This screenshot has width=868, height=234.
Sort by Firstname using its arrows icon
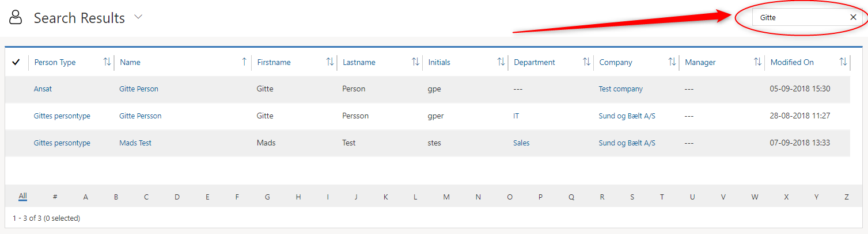tap(330, 62)
